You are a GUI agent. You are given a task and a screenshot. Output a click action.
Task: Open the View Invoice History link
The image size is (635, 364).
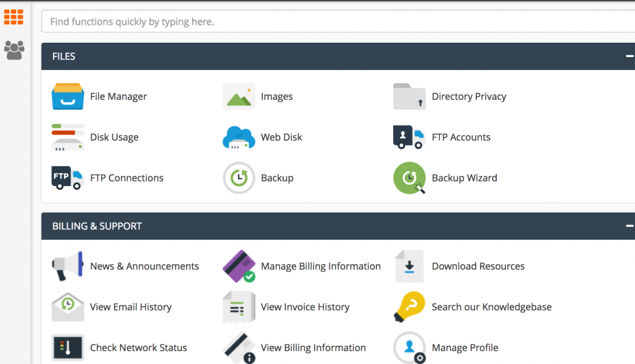tap(305, 307)
